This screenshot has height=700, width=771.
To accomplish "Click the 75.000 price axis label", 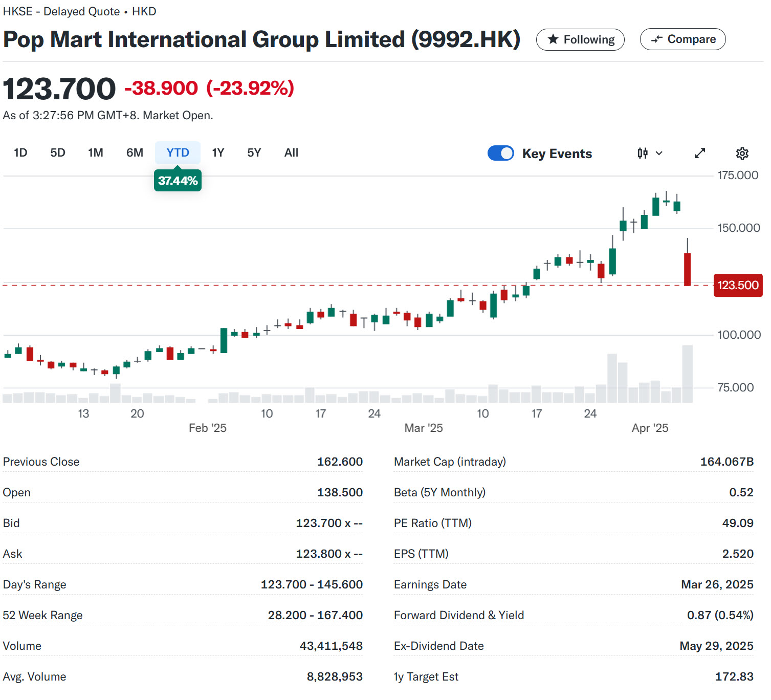I will (736, 387).
